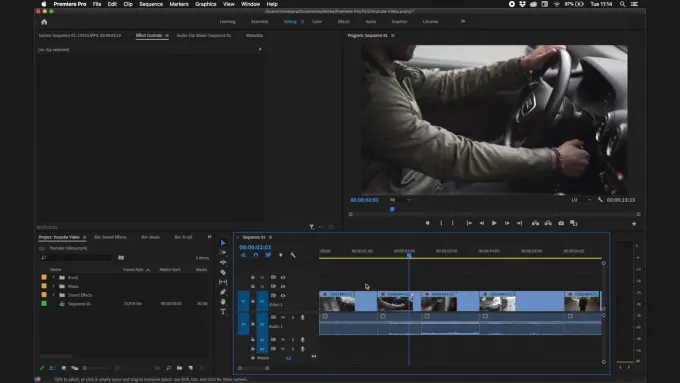The image size is (680, 383).
Task: Expand the Sound Effects bin
Action: [54, 295]
